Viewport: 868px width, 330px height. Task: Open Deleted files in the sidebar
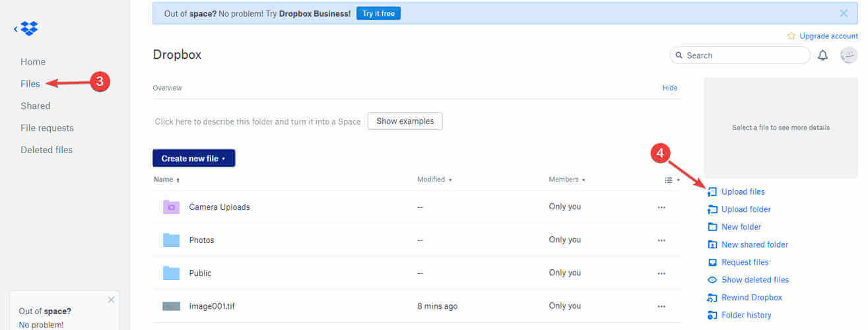pos(46,150)
